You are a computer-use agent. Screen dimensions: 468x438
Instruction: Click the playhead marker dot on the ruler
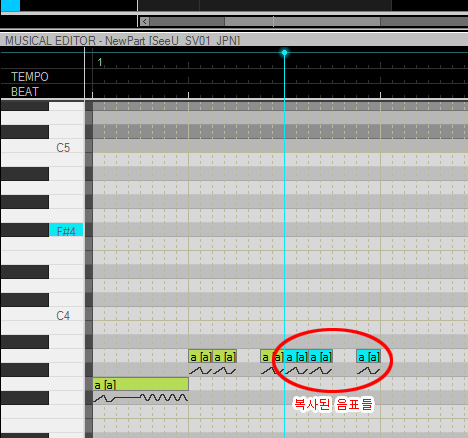click(x=284, y=53)
